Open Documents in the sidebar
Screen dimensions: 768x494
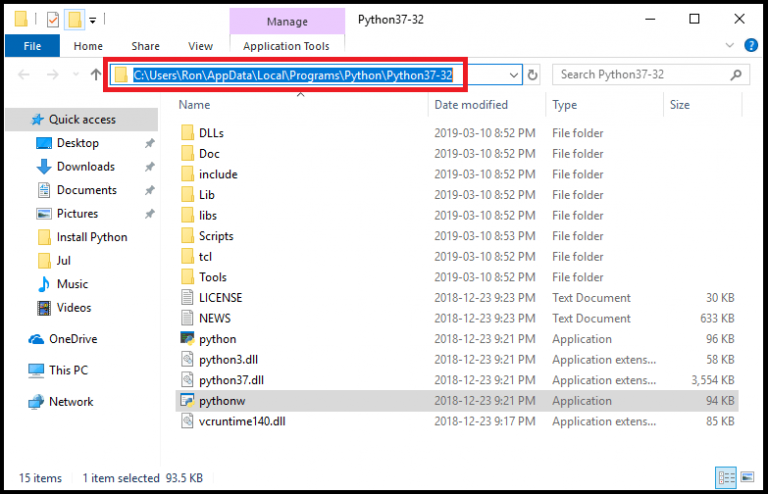click(86, 190)
